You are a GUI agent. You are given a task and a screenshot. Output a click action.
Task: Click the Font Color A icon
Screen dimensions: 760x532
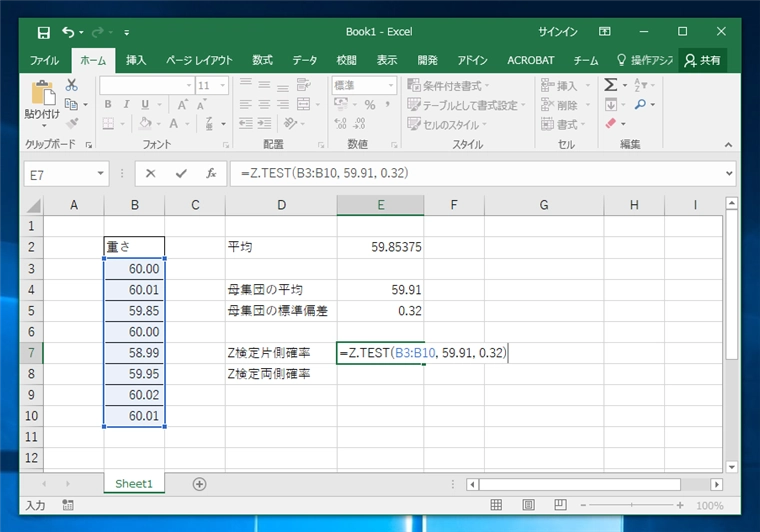coord(174,124)
